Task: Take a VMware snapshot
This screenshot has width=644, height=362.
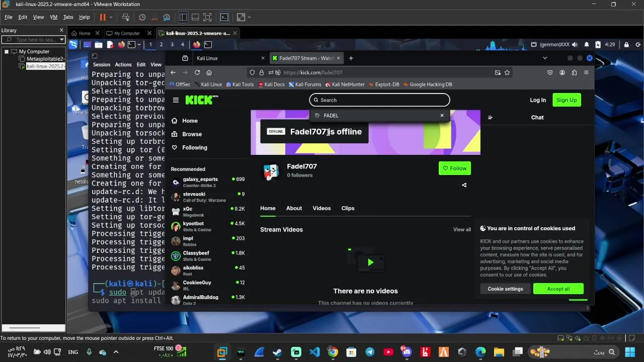Action: click(142, 17)
